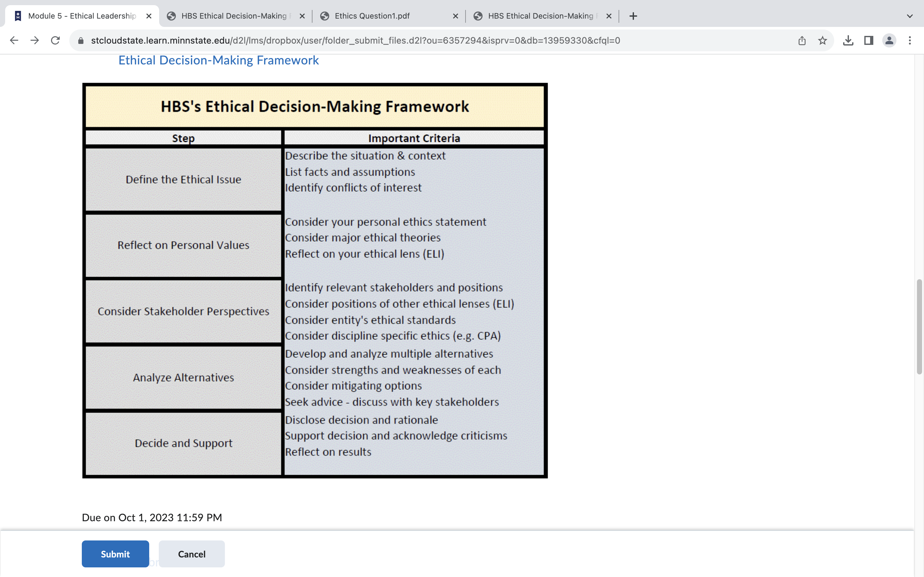This screenshot has width=924, height=577.
Task: Open the Chrome side panel
Action: click(x=868, y=40)
